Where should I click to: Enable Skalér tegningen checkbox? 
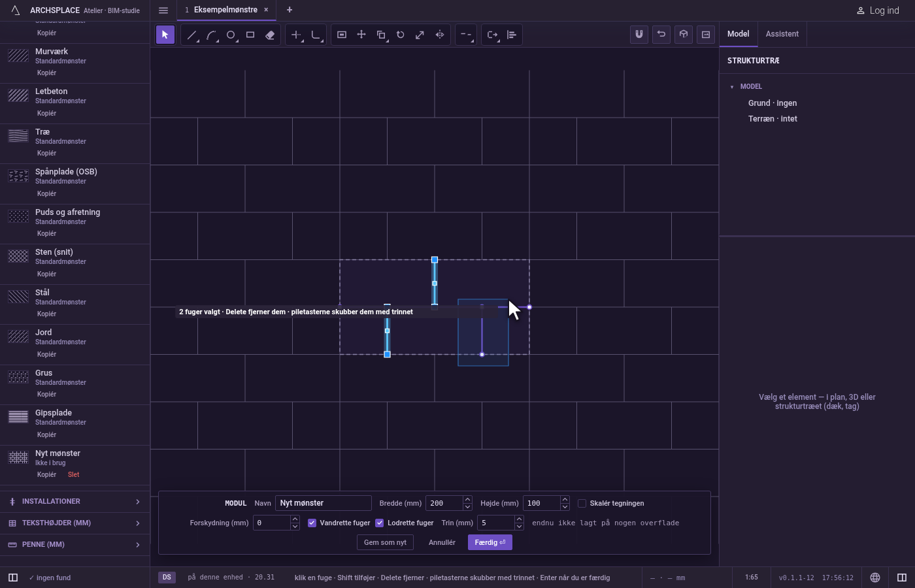pos(582,503)
